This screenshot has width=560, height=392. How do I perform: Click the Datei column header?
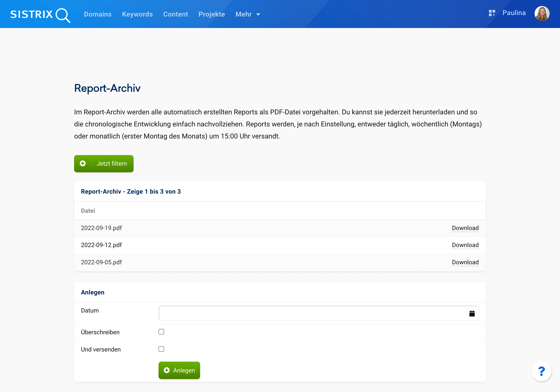[88, 211]
